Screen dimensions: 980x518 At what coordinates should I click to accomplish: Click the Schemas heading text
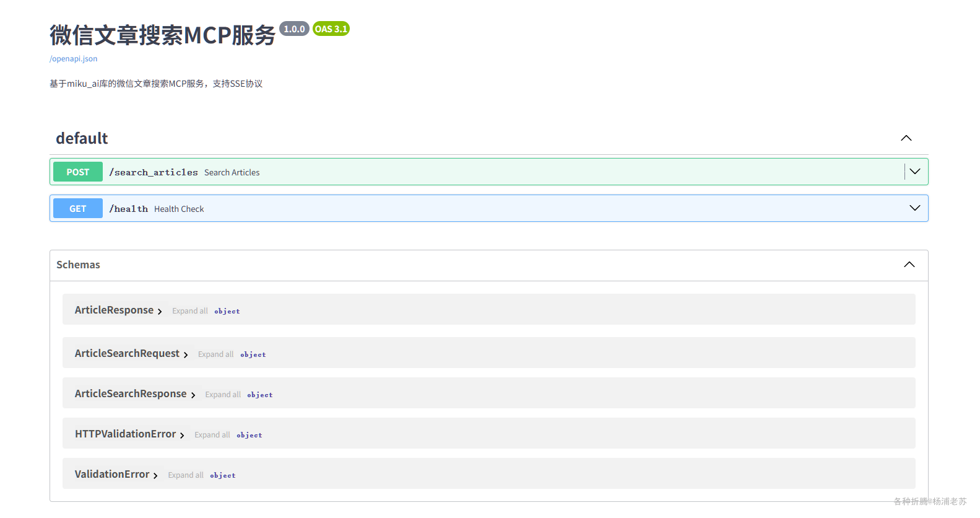tap(78, 265)
